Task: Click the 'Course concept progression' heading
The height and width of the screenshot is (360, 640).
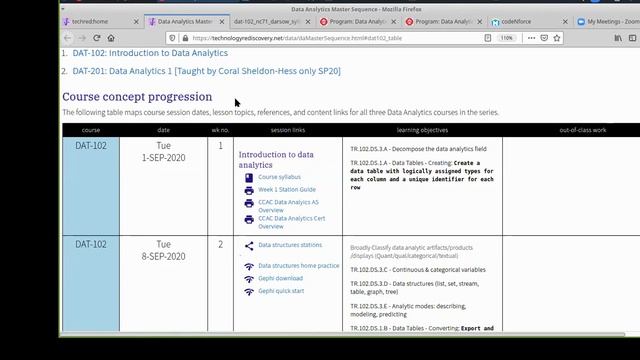Action: point(137,97)
